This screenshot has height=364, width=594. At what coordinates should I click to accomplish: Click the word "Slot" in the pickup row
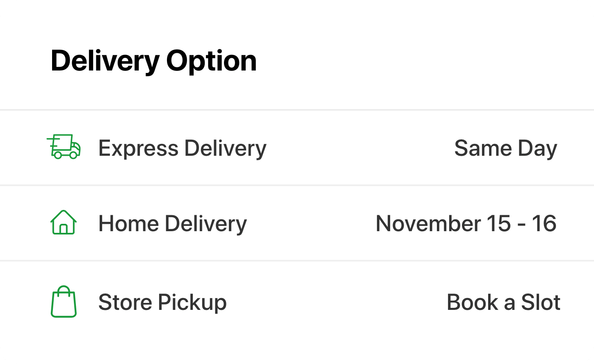pyautogui.click(x=541, y=303)
